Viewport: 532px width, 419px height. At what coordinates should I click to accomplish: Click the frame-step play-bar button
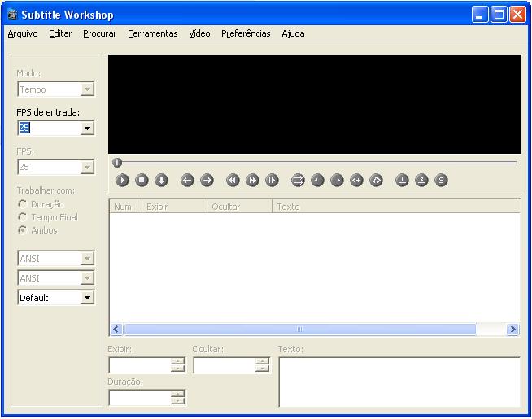[273, 180]
